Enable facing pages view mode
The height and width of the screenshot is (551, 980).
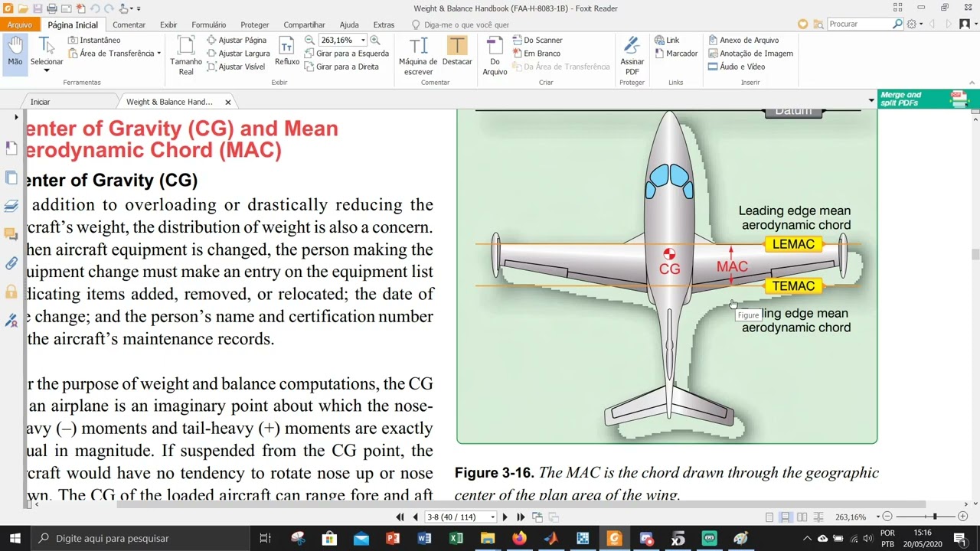point(802,517)
